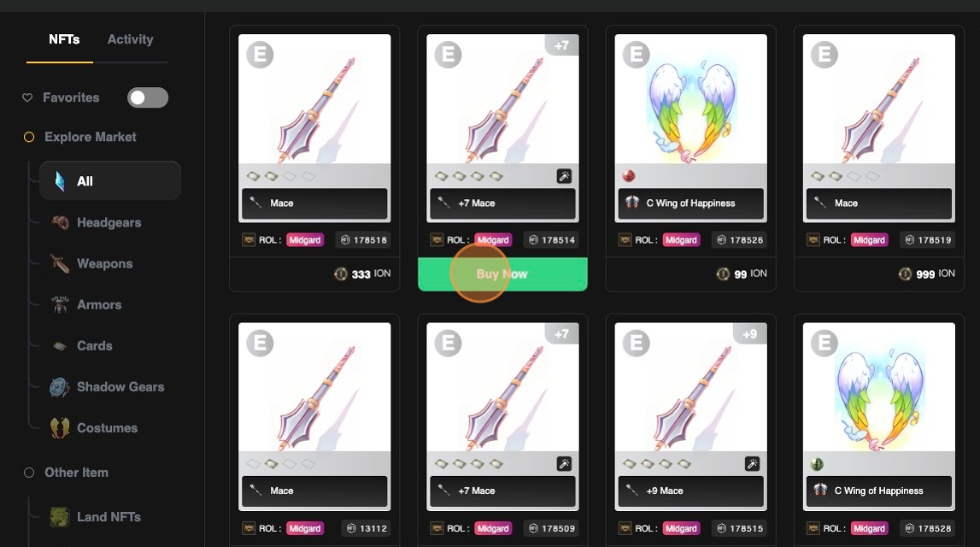Select the Cards category icon

pos(60,345)
